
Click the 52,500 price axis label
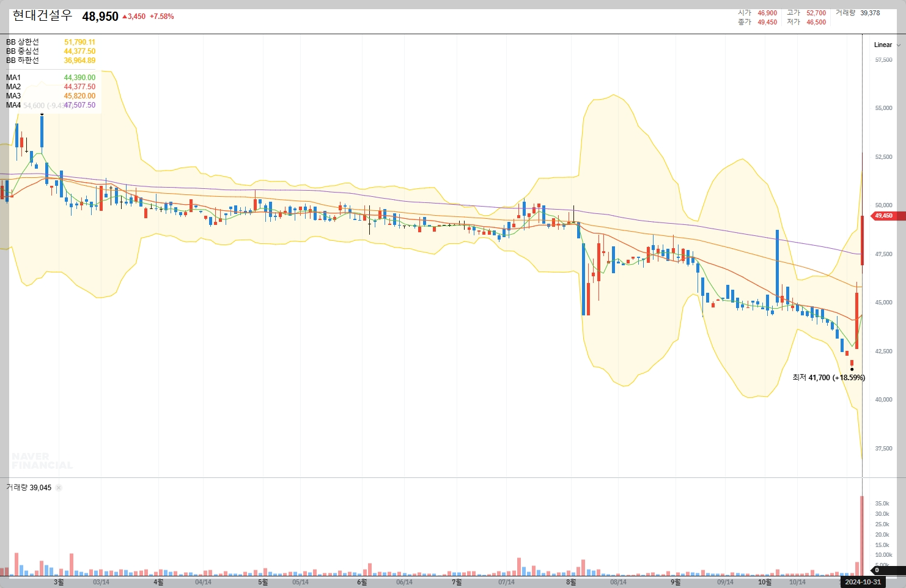pos(883,157)
